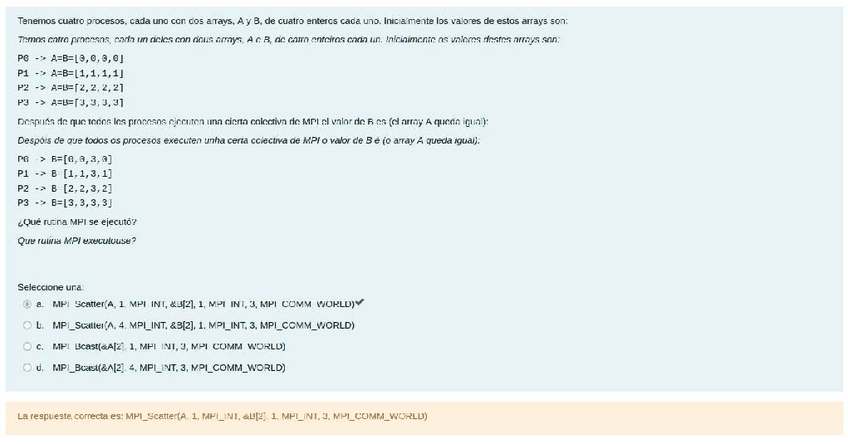Click the MPI_Bcast(&A[2], 1, MPI_INT...) answer text

pyautogui.click(x=169, y=347)
